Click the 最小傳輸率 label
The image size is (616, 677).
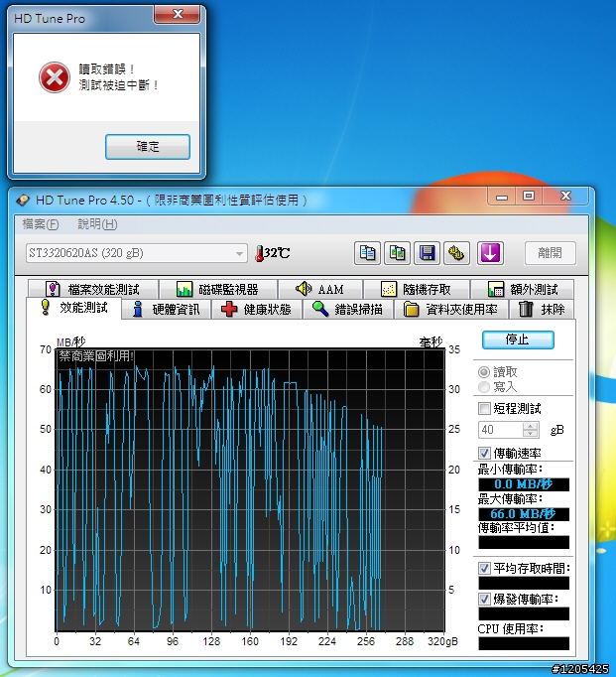coord(510,469)
